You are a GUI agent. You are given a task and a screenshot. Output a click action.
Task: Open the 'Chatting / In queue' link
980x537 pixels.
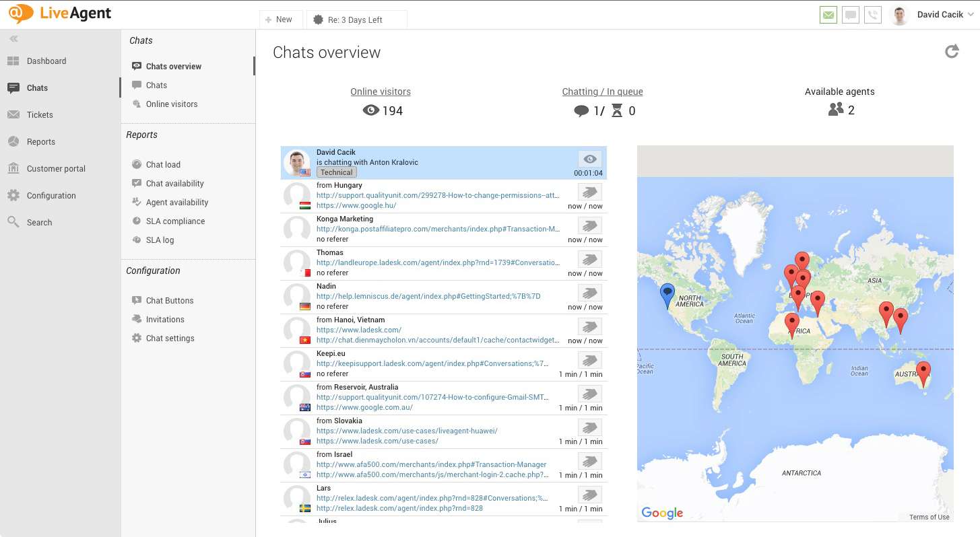click(x=602, y=91)
